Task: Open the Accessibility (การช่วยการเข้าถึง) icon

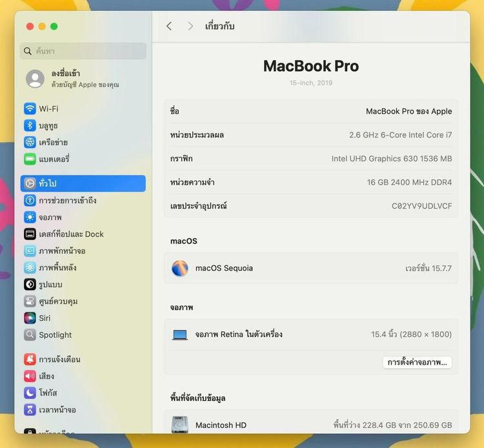Action: coord(30,200)
